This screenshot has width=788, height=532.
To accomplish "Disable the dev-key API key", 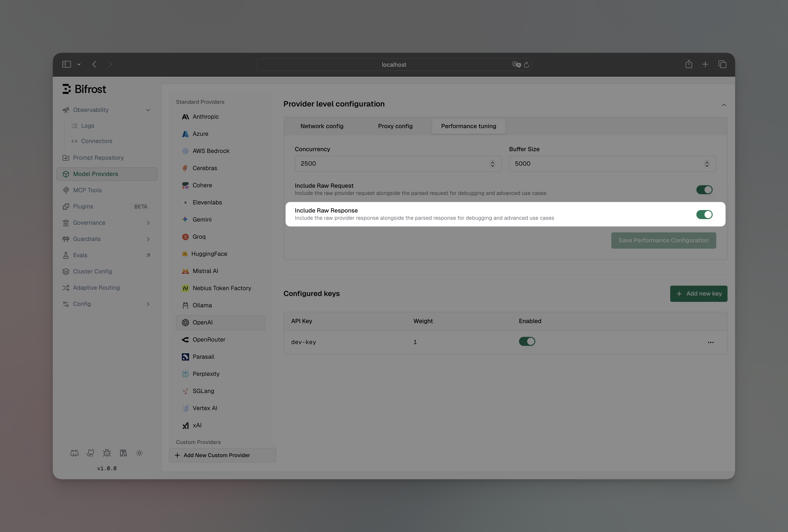I will 527,341.
